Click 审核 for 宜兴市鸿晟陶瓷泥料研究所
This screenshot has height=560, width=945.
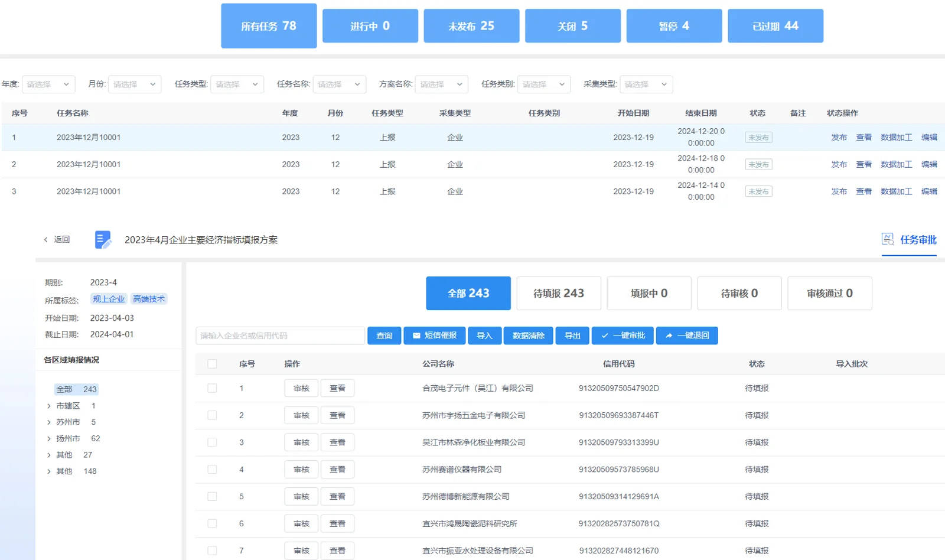301,524
